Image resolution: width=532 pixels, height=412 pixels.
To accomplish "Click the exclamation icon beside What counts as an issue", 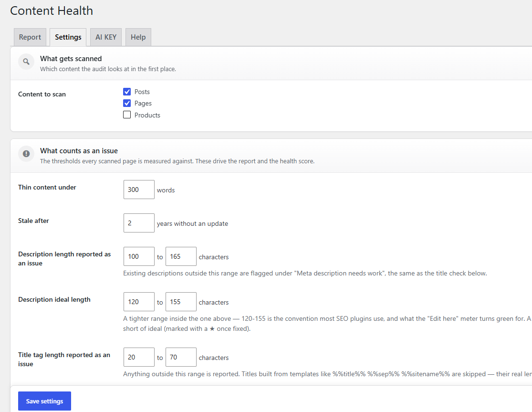I will pos(26,154).
